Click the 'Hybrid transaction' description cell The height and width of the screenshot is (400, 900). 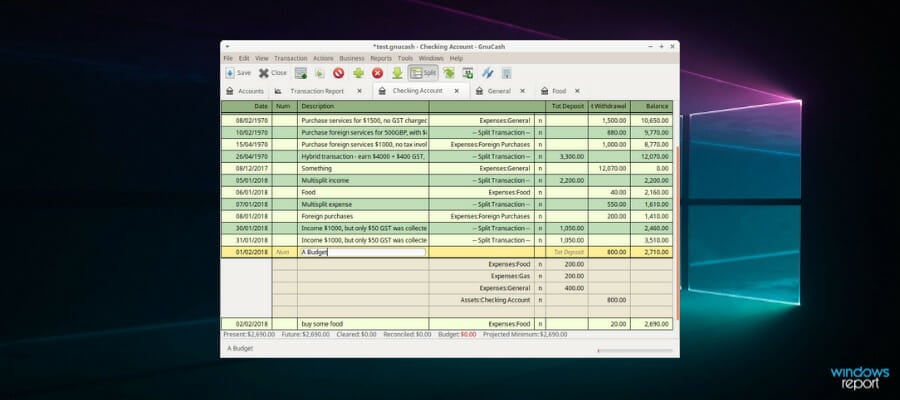point(363,157)
